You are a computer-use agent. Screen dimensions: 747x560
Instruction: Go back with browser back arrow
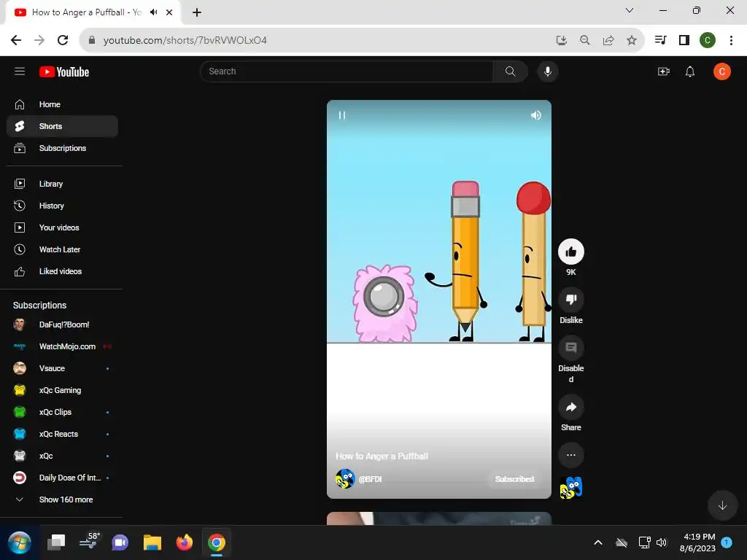pos(16,40)
